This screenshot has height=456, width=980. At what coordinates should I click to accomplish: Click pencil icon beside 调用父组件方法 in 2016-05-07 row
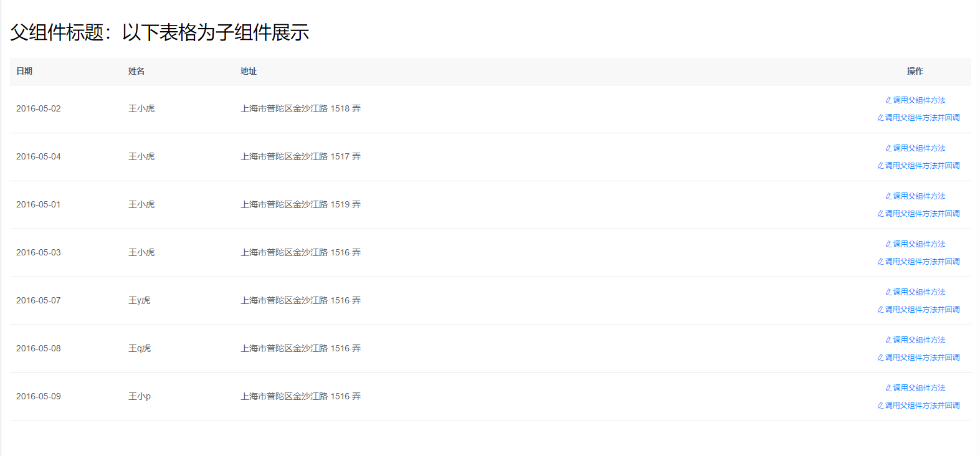[888, 292]
